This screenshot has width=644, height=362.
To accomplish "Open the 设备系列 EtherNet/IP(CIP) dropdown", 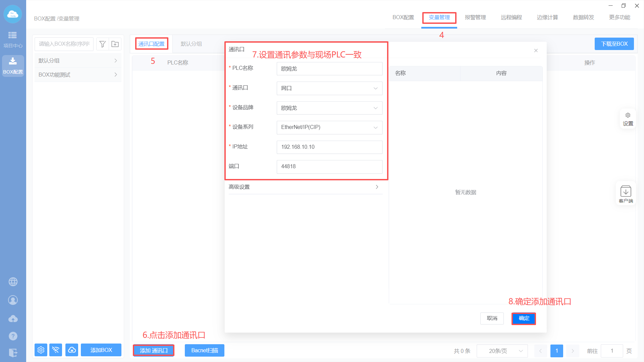I will pos(329,127).
